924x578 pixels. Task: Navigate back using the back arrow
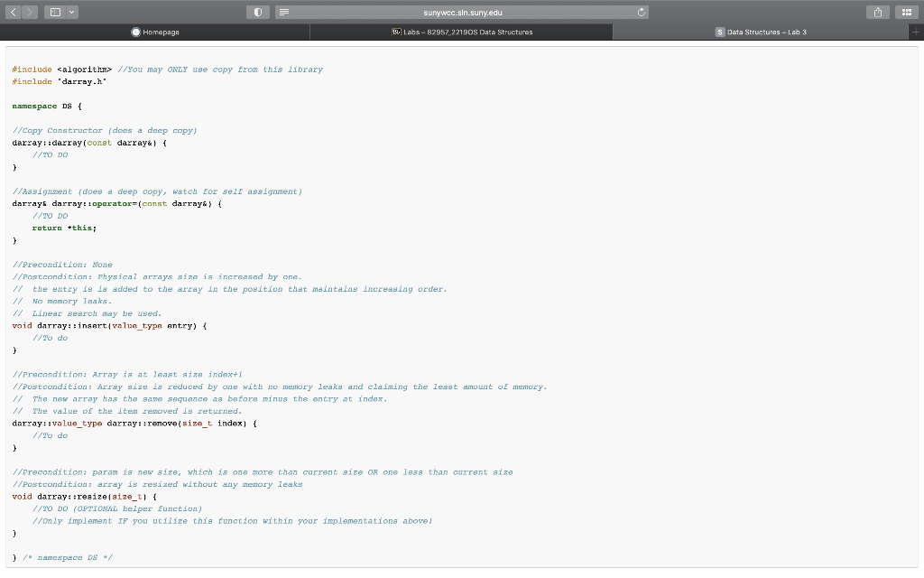click(x=13, y=12)
